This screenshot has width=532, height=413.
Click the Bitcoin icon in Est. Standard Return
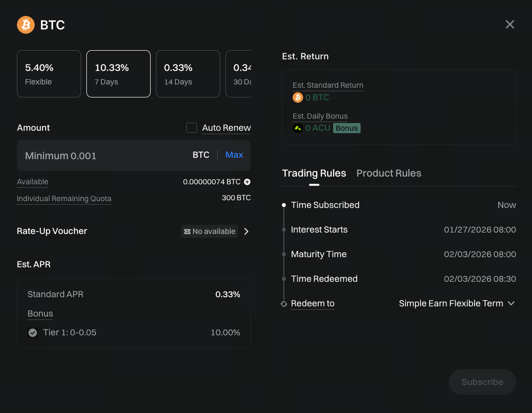pos(298,97)
